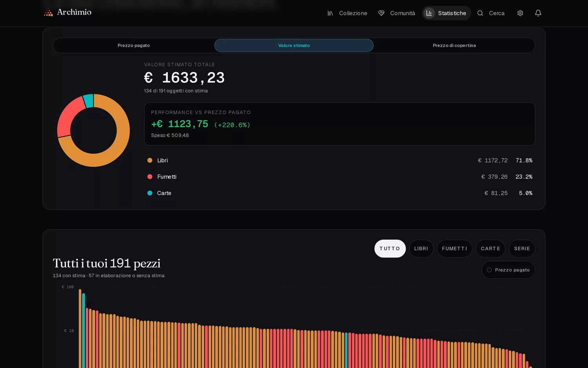The height and width of the screenshot is (368, 588).
Task: Click the (+220.6%) gain text
Action: [232, 125]
